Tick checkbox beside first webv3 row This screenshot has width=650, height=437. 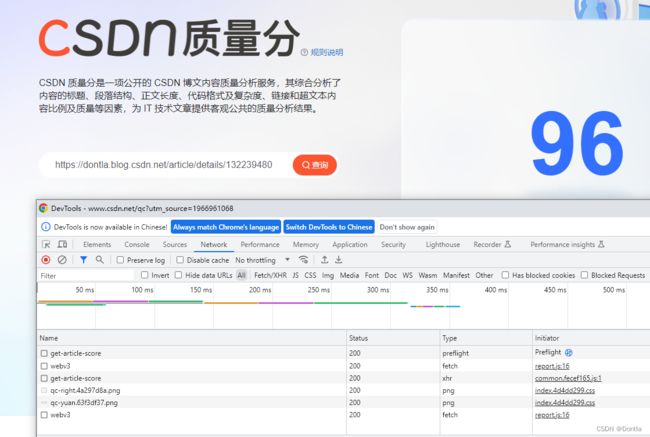tap(44, 366)
